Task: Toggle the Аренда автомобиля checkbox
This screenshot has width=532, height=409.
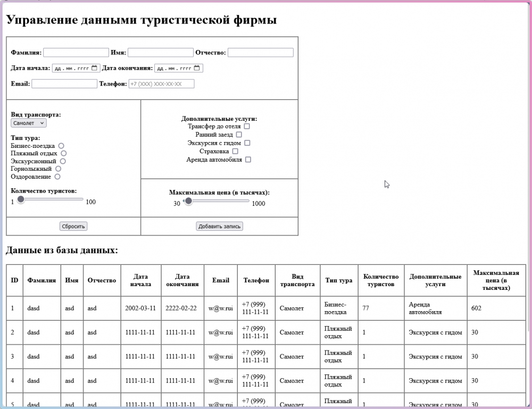Action: point(248,160)
